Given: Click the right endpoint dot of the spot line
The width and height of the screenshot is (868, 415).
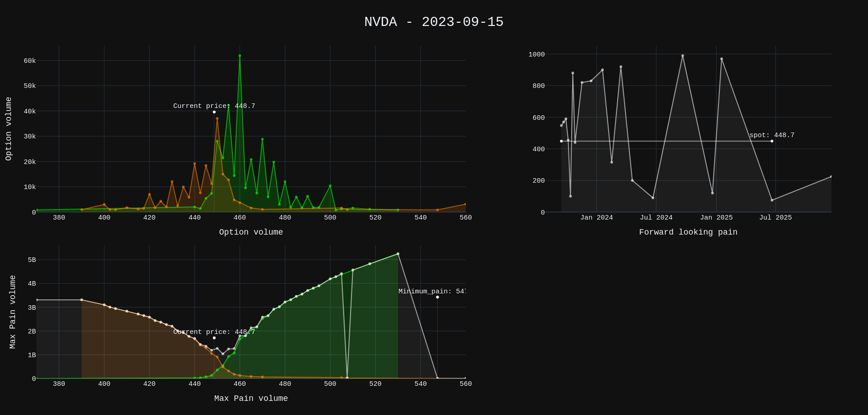Looking at the screenshot, I should click(x=772, y=141).
